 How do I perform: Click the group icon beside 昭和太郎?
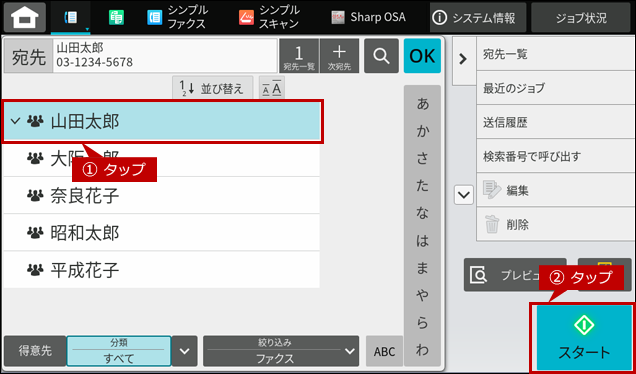35,233
